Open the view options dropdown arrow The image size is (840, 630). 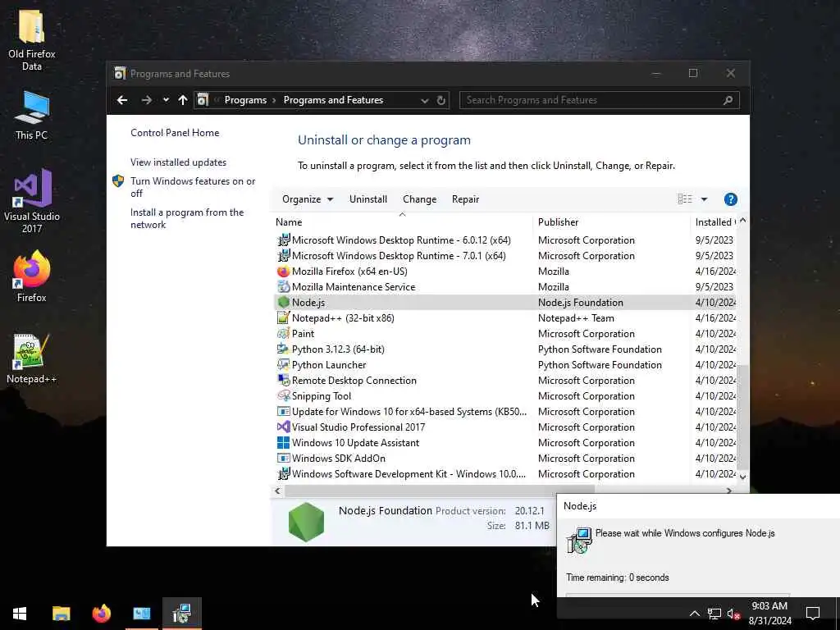pos(704,199)
